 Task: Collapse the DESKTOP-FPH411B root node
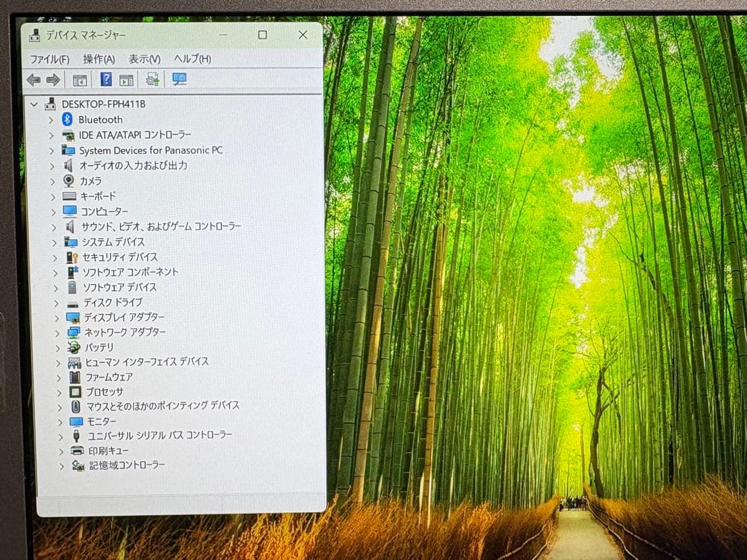coord(34,104)
